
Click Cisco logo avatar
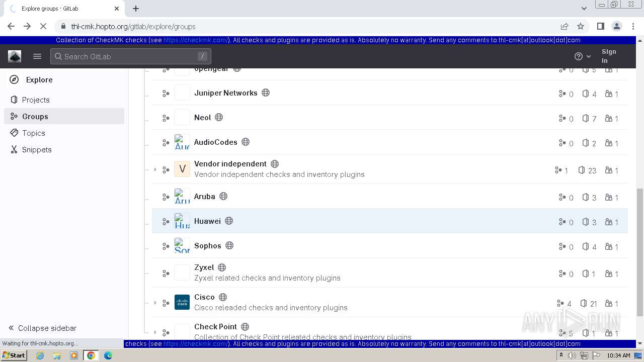182,302
